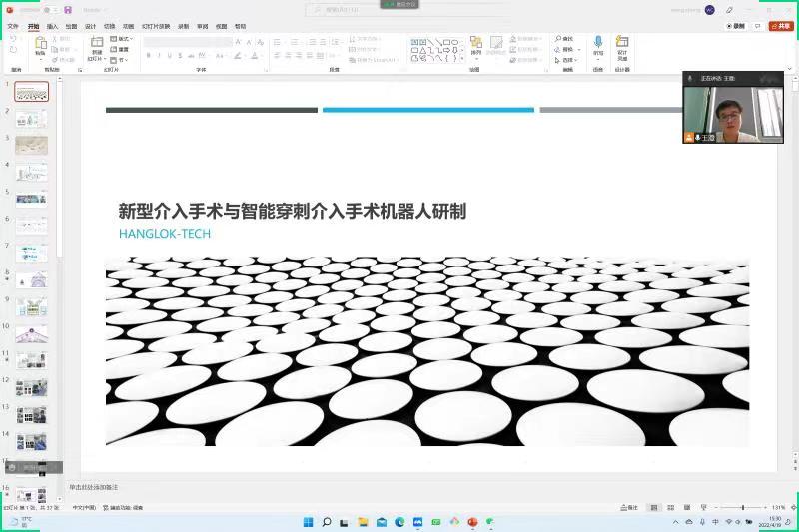Toggle the Notes (备注) pane in status bar
The width and height of the screenshot is (799, 532).
point(628,508)
